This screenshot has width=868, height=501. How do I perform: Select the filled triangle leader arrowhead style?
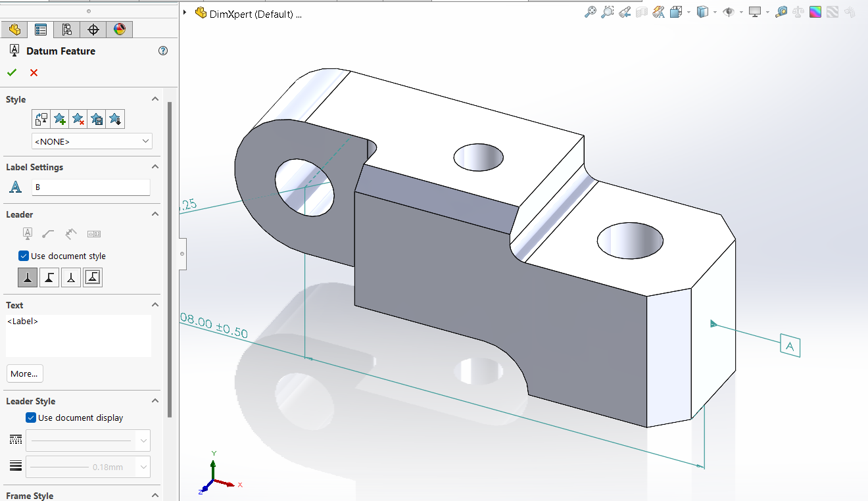click(27, 277)
